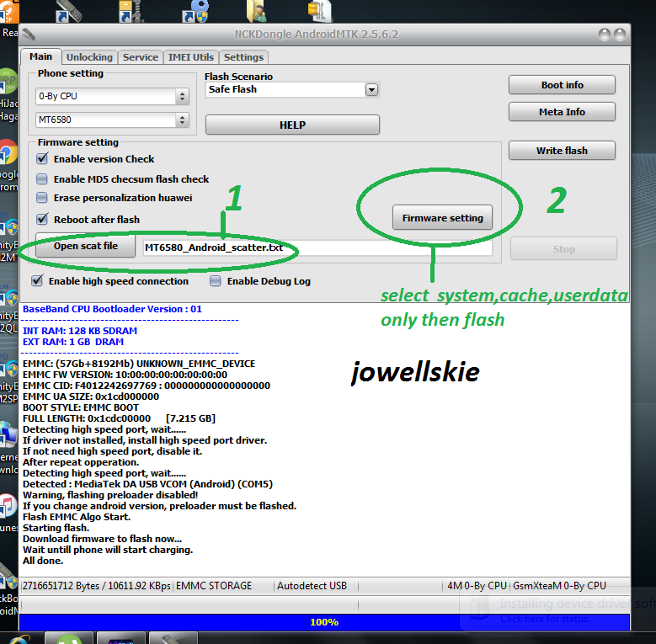Image resolution: width=656 pixels, height=644 pixels.
Task: Click the All done. log line
Action: point(43,561)
